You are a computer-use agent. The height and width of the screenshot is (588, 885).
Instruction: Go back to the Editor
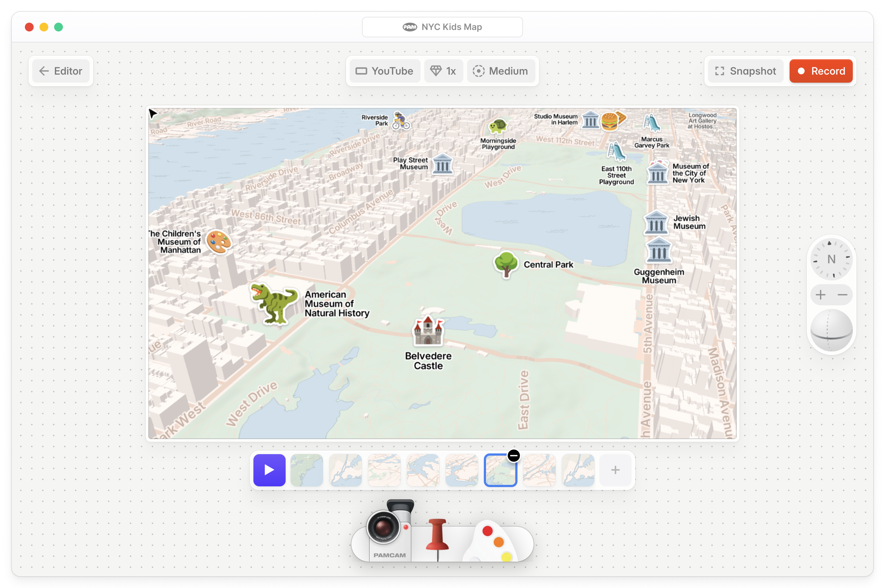61,71
